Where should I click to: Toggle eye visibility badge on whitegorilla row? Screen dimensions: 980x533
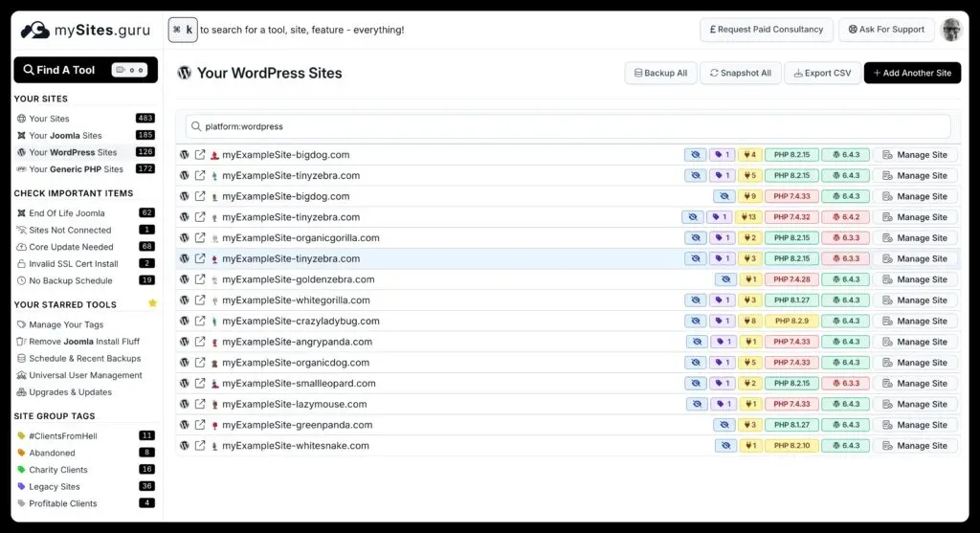(696, 300)
